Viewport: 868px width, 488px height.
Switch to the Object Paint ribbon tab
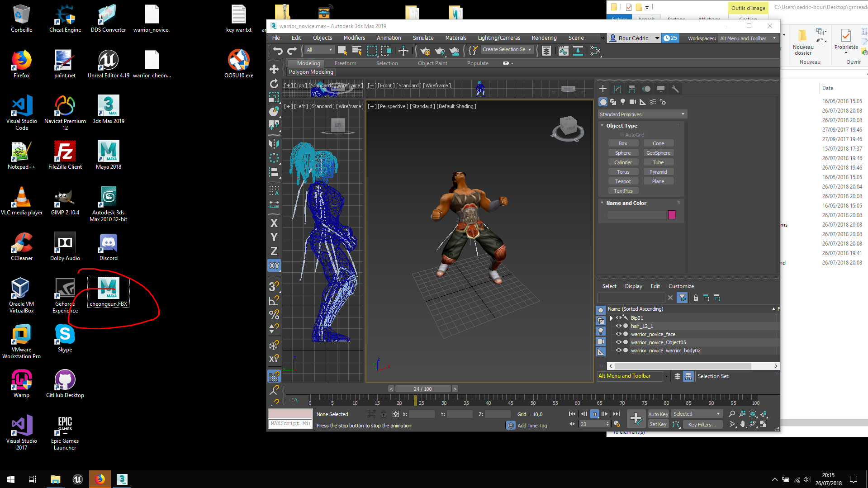pos(432,63)
